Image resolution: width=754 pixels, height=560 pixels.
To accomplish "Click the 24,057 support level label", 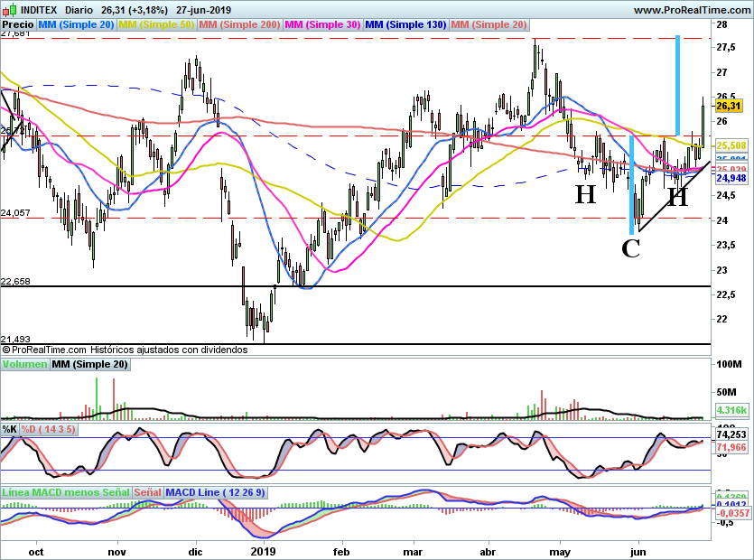I will (15, 212).
